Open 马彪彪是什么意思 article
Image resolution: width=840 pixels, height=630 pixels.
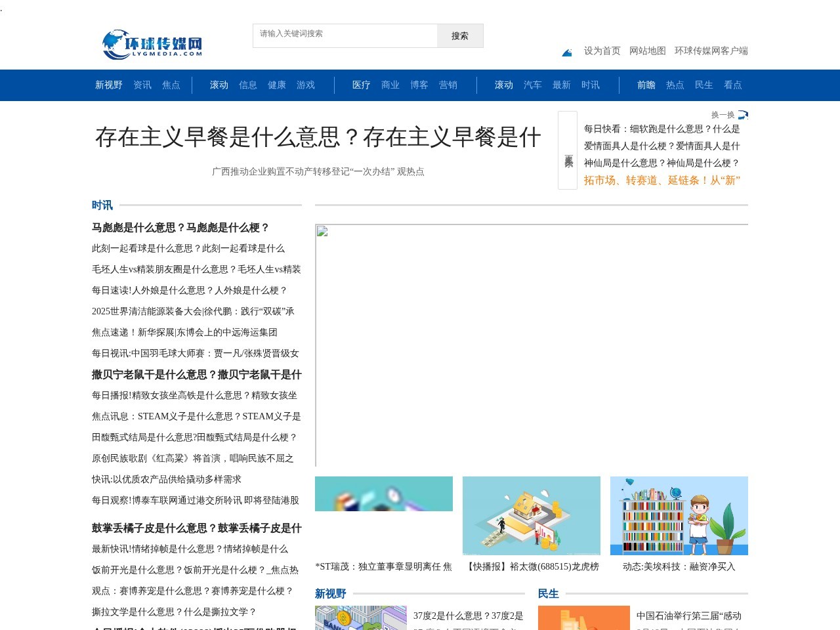(181, 228)
